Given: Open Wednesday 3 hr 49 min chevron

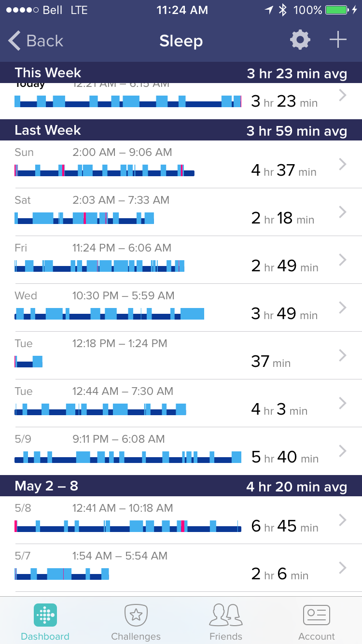Looking at the screenshot, I should 343,308.
